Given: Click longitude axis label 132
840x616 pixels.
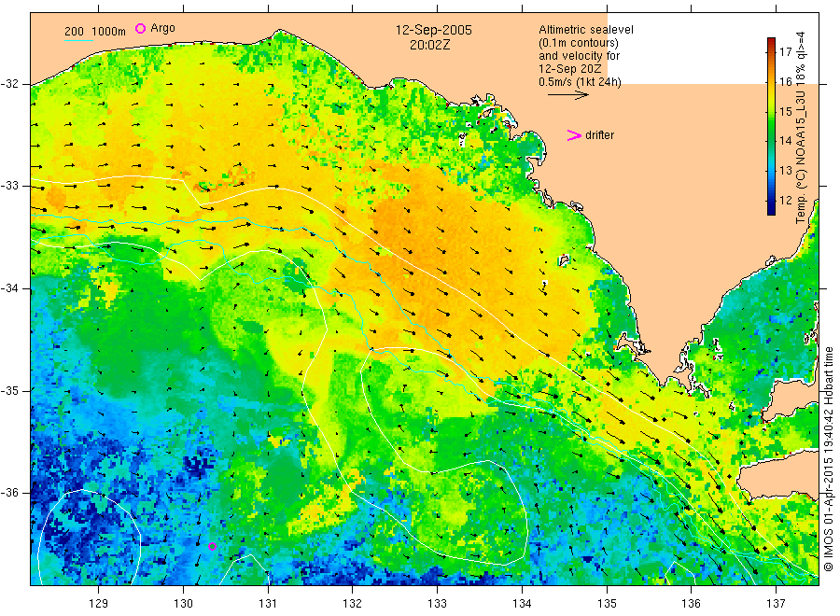Looking at the screenshot, I should [x=353, y=604].
